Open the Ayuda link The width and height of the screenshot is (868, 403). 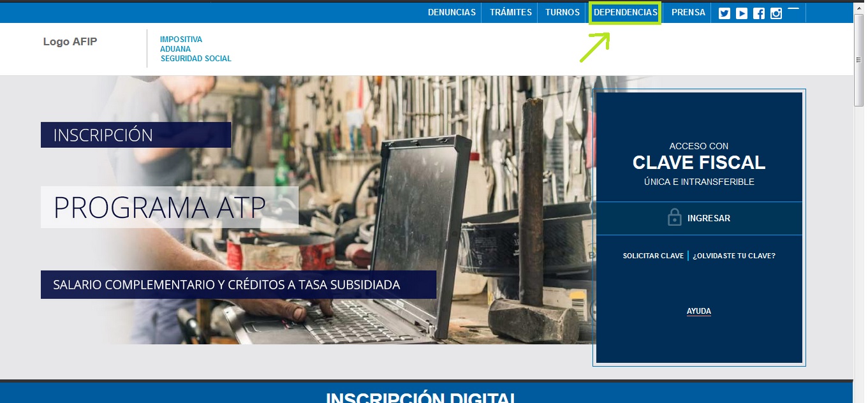tap(698, 311)
